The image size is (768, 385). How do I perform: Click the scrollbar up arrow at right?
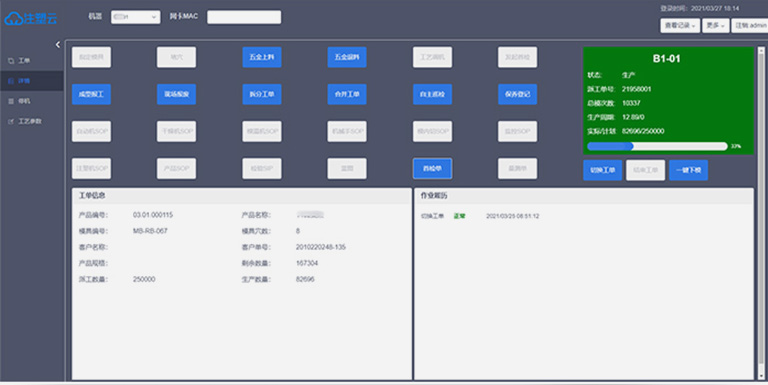tap(761, 50)
